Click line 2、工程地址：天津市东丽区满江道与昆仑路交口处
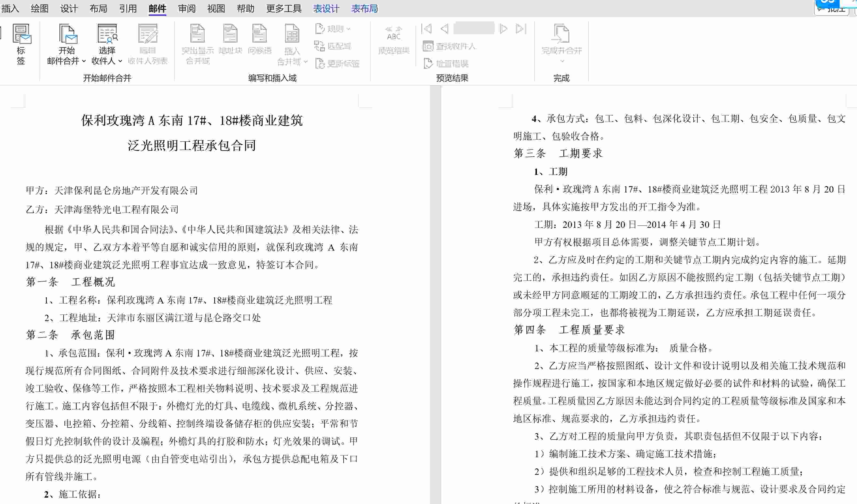857x504 pixels. pos(153,318)
